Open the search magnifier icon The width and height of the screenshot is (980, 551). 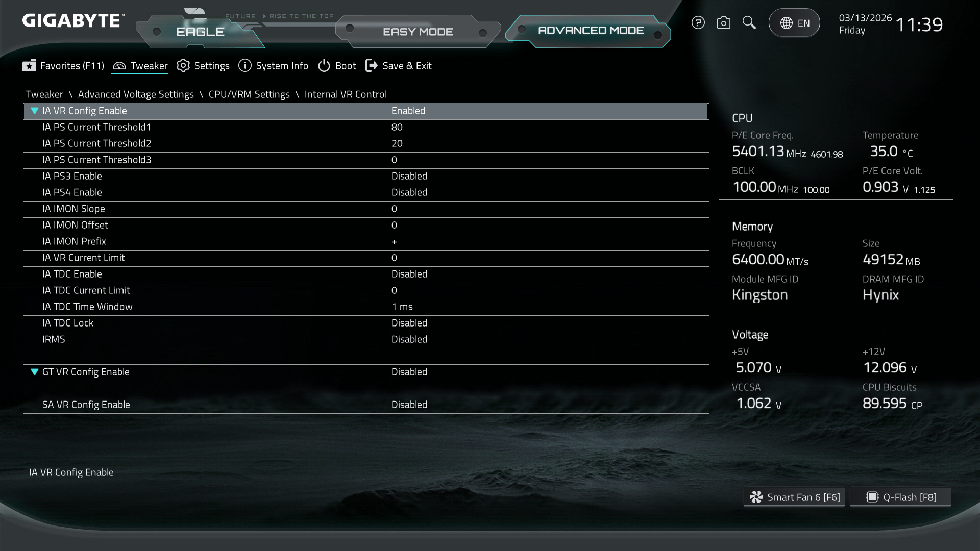(749, 22)
